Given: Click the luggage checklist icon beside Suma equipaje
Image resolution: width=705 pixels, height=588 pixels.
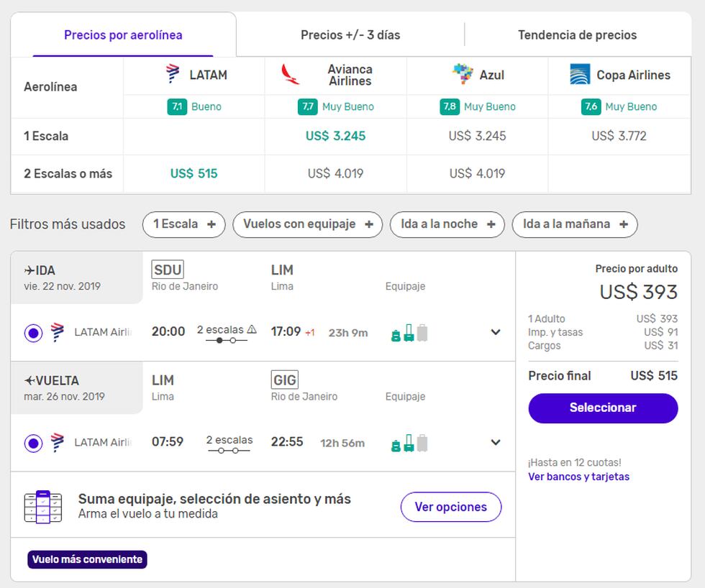Looking at the screenshot, I should click(42, 507).
